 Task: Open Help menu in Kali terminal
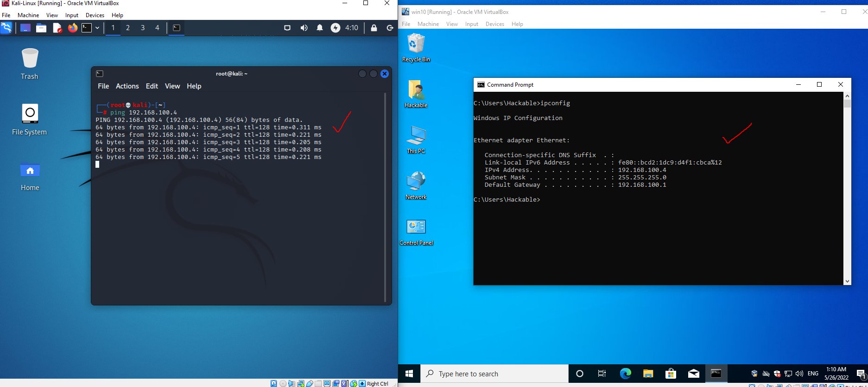click(194, 86)
